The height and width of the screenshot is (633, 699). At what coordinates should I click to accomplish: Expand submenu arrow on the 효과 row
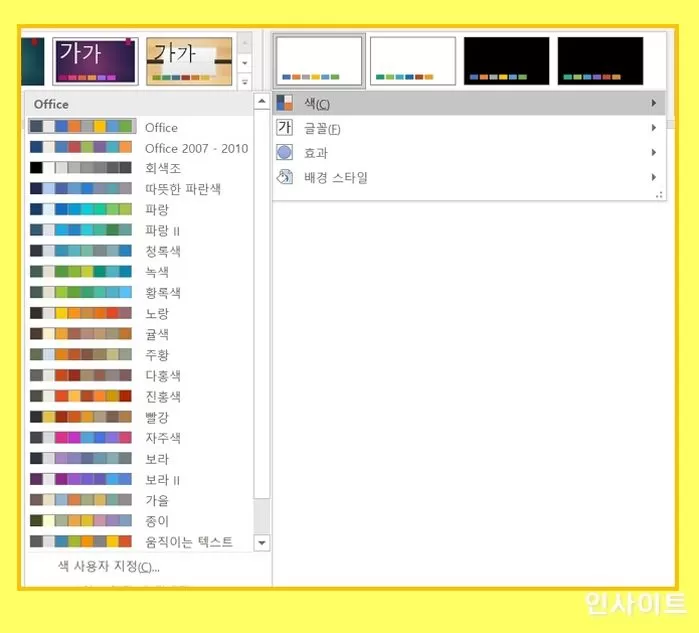pyautogui.click(x=654, y=152)
